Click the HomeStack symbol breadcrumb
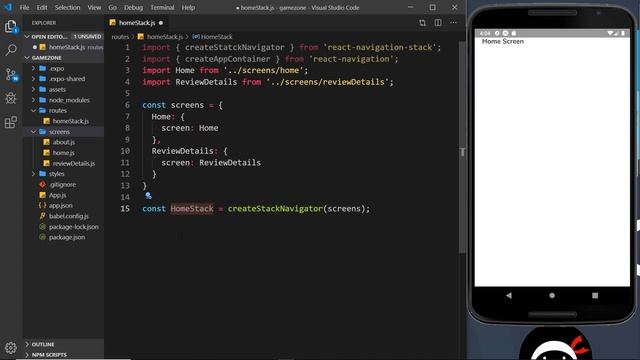Screen dimensions: 640x360 (212, 37)
